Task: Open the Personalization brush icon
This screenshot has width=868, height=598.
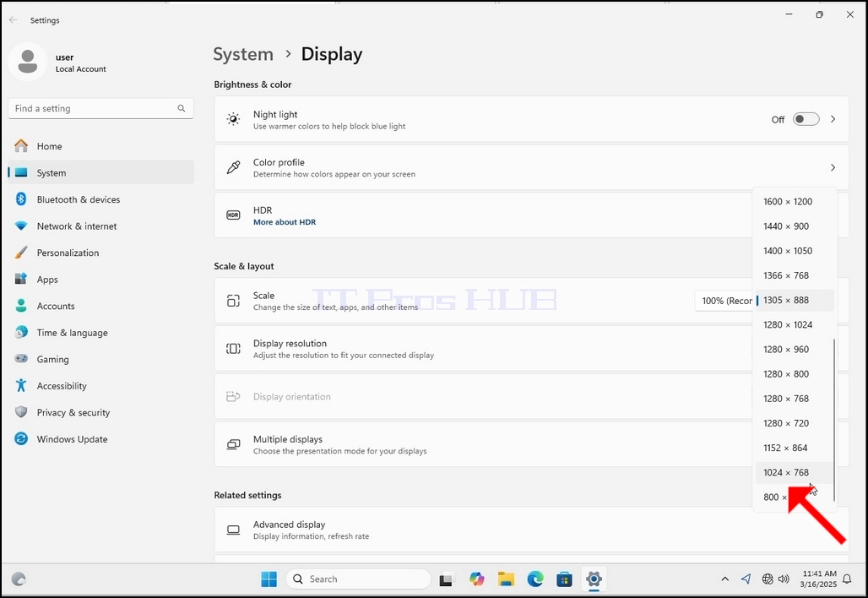Action: (21, 253)
